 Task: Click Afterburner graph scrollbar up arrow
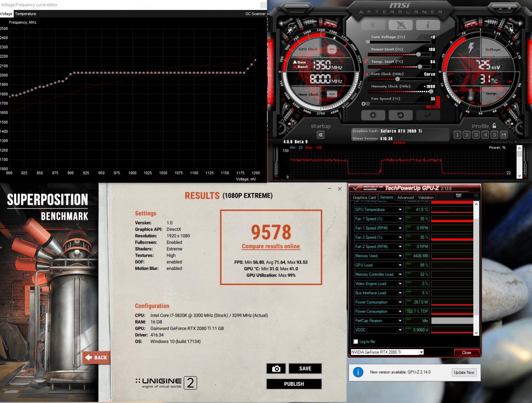click(519, 148)
